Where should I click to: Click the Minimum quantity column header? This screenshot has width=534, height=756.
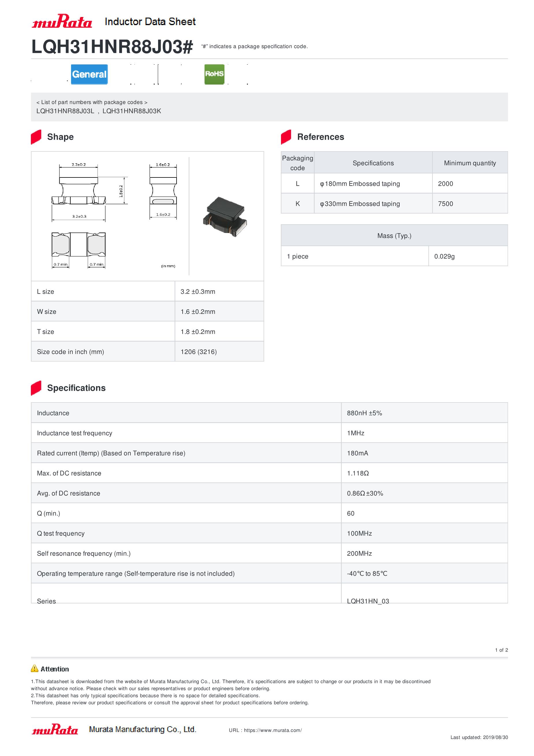tap(470, 163)
